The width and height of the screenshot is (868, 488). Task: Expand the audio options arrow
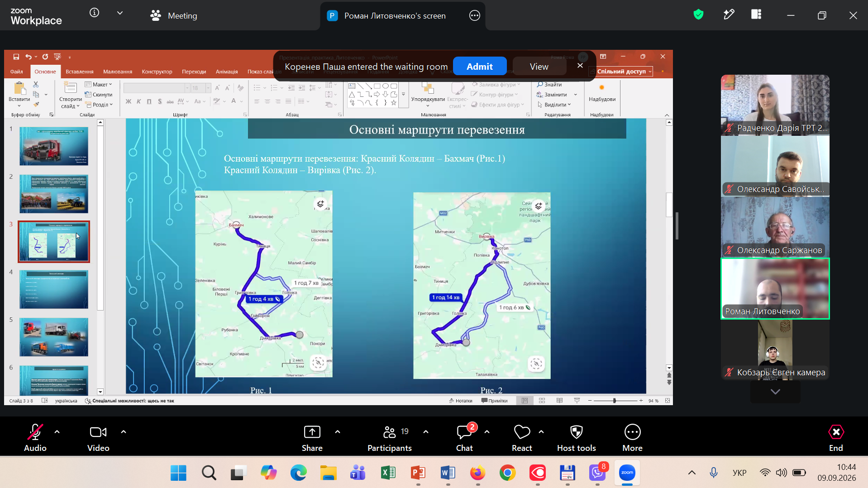pyautogui.click(x=57, y=432)
